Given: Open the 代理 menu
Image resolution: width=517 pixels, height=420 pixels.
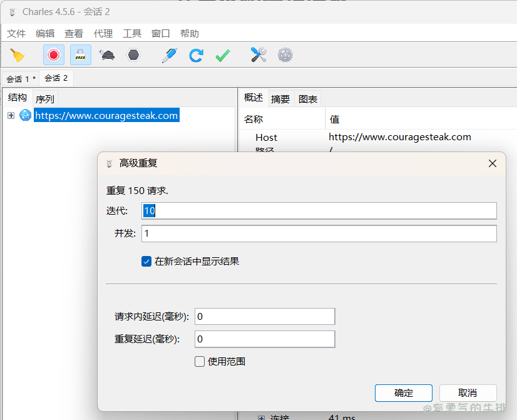Looking at the screenshot, I should (103, 34).
